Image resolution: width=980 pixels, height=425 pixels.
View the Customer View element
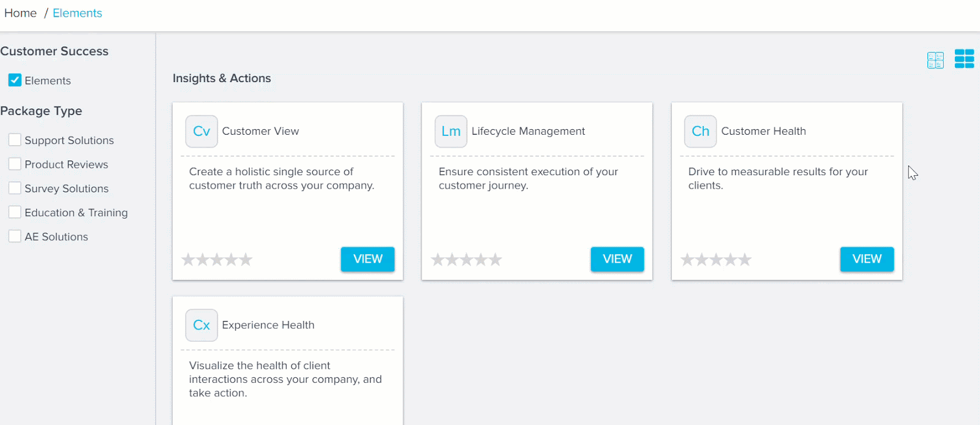tap(367, 259)
